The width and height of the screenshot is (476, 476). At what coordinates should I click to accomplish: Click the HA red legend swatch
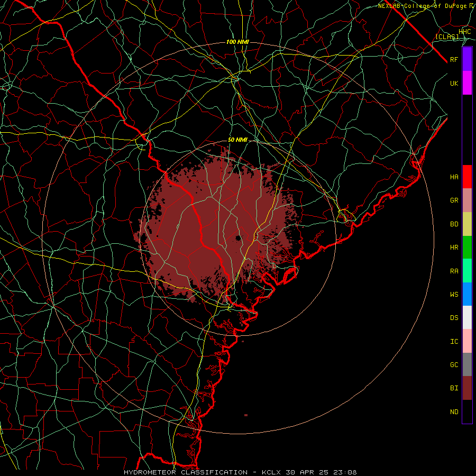[x=467, y=177]
